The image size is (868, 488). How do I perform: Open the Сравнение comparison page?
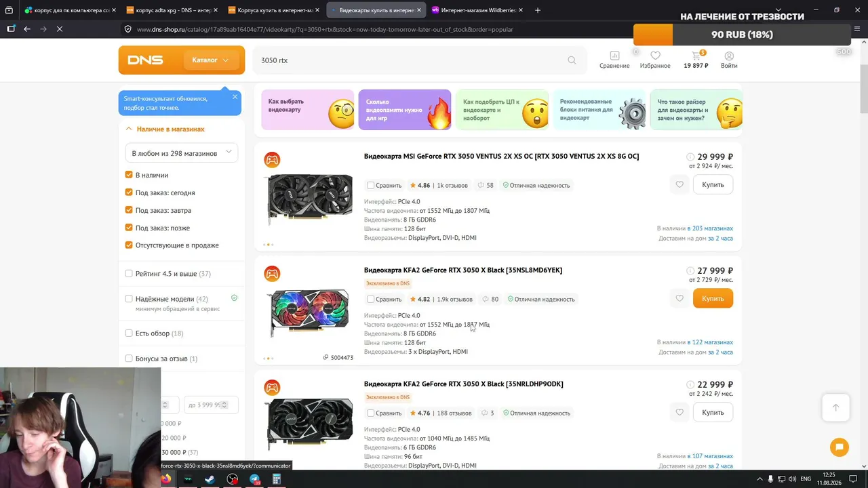(x=614, y=60)
